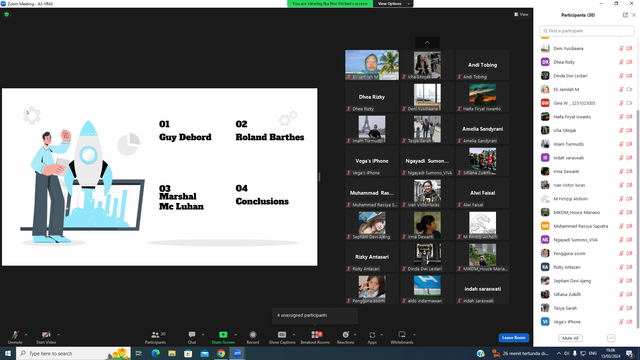640x360 pixels.
Task: Click the Leave Room button
Action: 513,338
